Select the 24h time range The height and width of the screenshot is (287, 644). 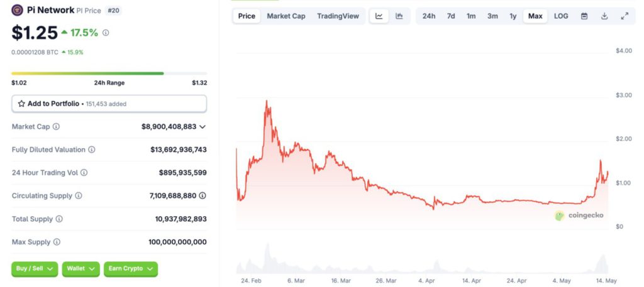tap(429, 16)
